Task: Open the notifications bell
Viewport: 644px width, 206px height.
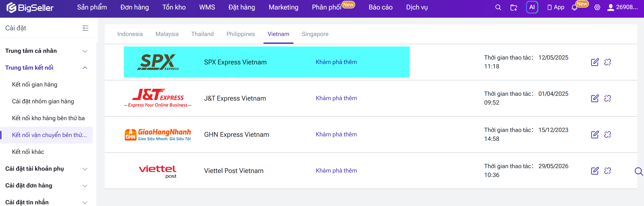Action: tap(574, 8)
